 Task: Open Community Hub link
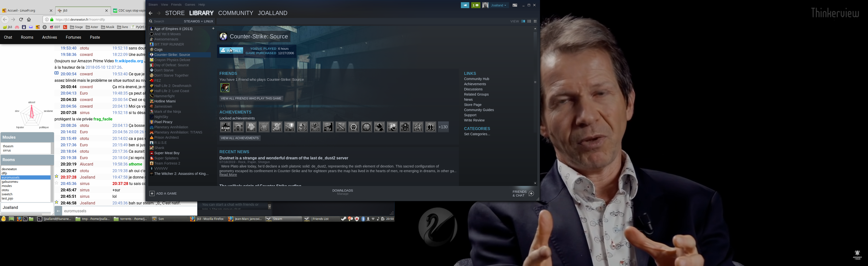pos(476,79)
